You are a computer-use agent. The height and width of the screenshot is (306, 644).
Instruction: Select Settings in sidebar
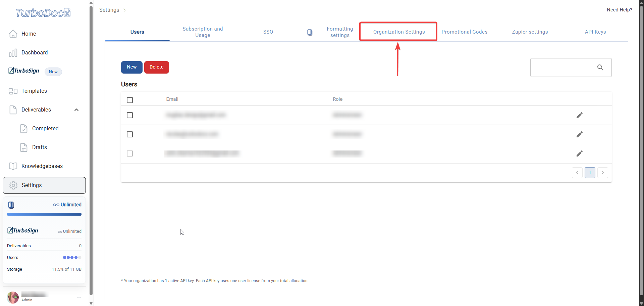click(44, 185)
